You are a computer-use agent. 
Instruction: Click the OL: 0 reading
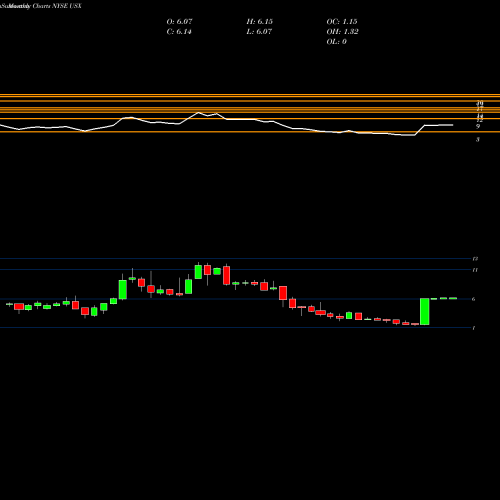pyautogui.click(x=336, y=42)
